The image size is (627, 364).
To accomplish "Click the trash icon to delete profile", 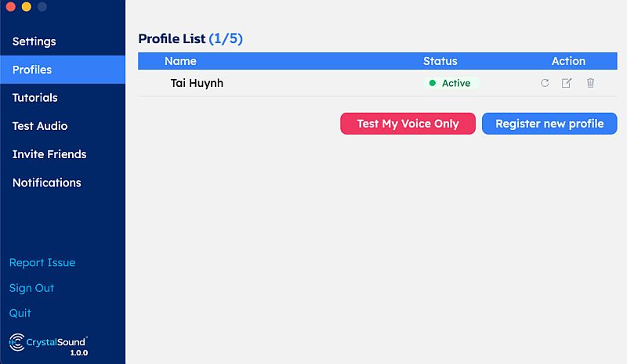I will coord(590,83).
